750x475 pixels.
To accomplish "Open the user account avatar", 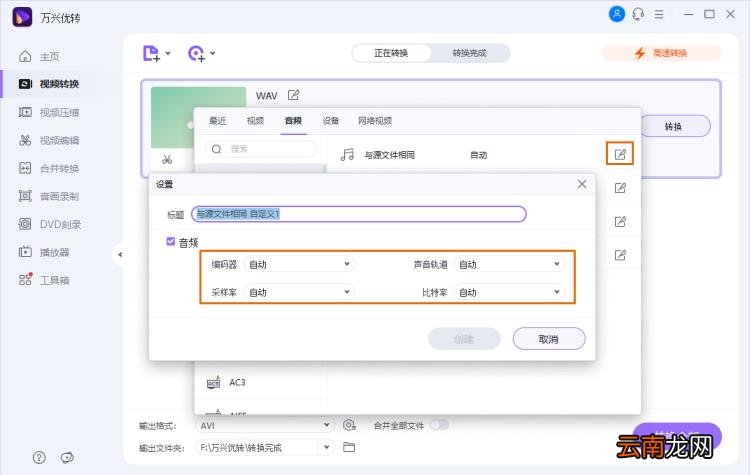I will (x=617, y=14).
